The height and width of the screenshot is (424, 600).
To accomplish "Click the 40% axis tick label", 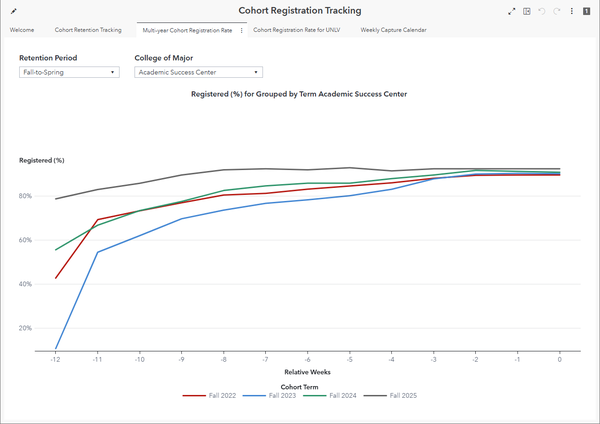I will pos(25,284).
